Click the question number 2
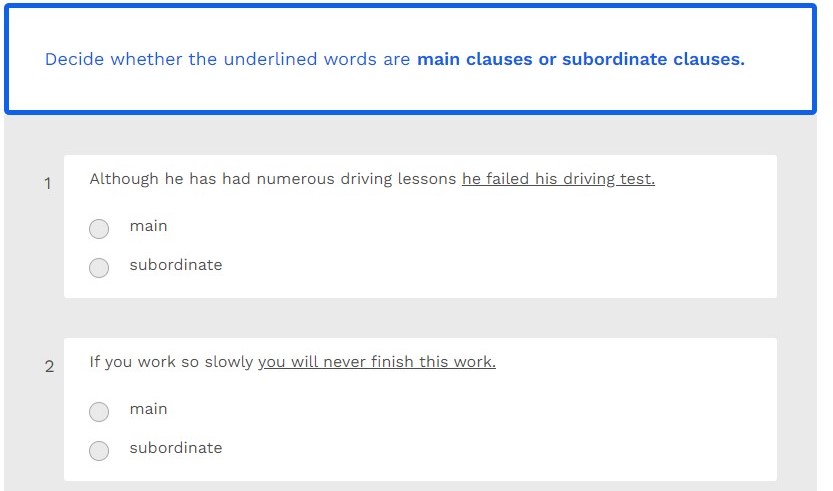This screenshot has height=491, width=833. pyautogui.click(x=49, y=367)
